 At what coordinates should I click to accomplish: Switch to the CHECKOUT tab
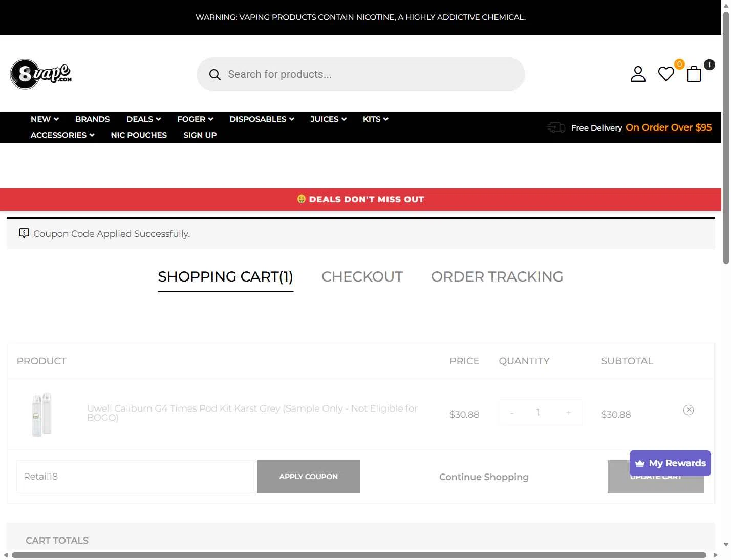[362, 276]
